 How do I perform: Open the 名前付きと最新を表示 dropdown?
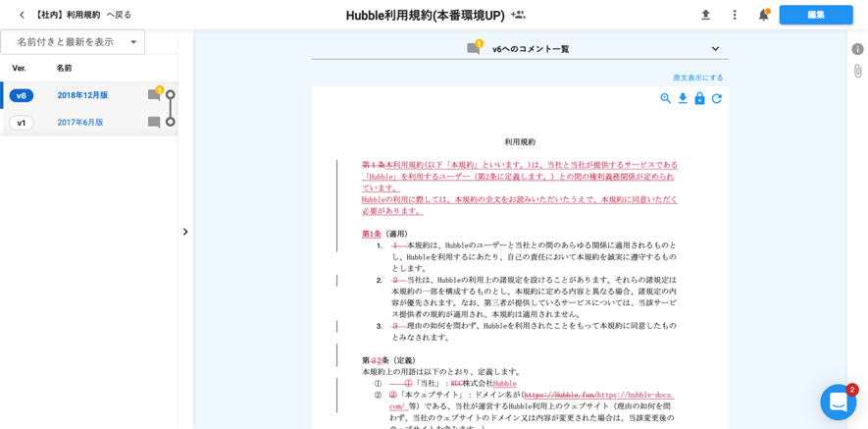click(74, 42)
